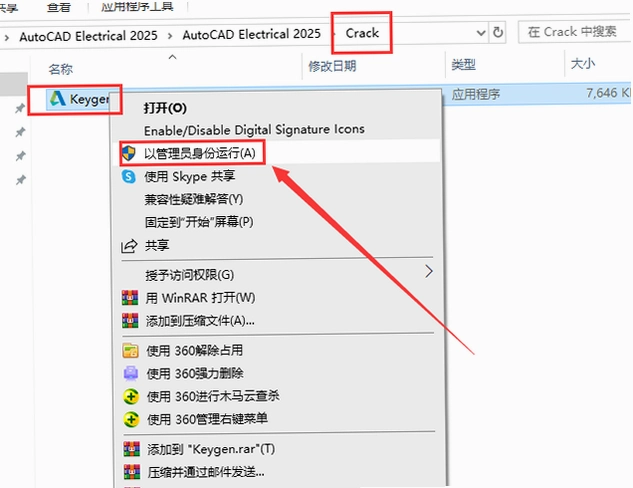The height and width of the screenshot is (488, 633).
Task: Go to first AutoCAD Electrical 2025 breadcrumb
Action: point(88,36)
